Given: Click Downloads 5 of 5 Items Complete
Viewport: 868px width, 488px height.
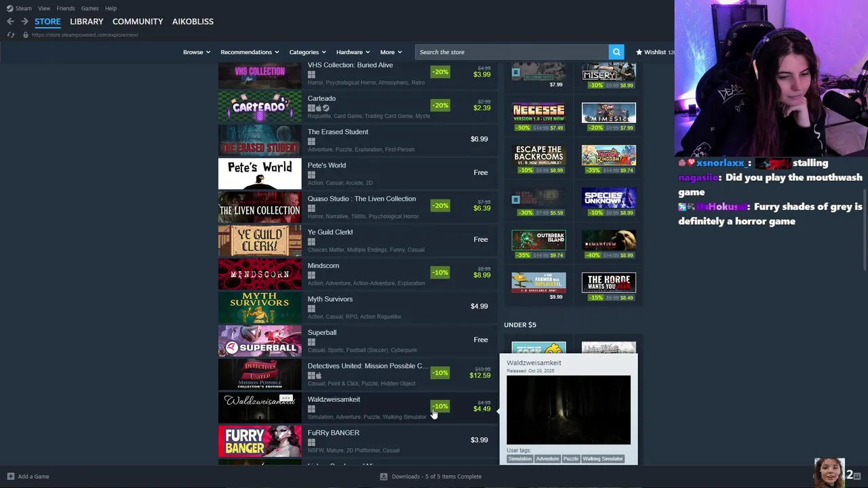Looking at the screenshot, I should 437,476.
